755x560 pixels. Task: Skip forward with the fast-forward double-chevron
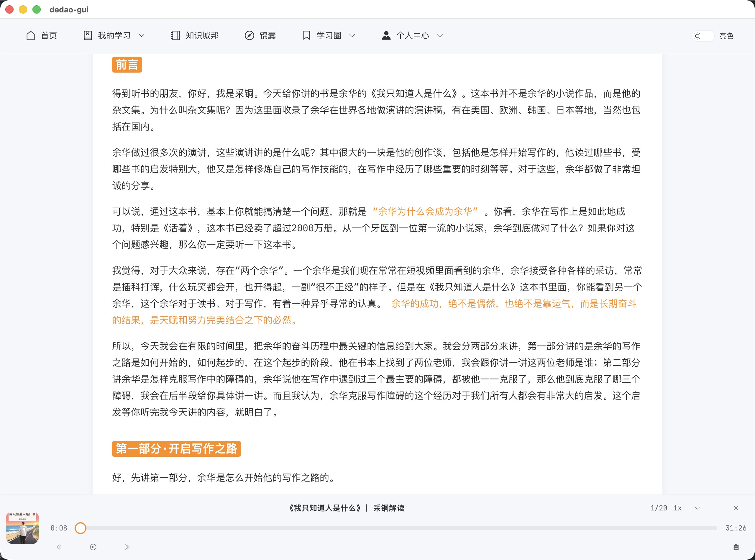127,547
